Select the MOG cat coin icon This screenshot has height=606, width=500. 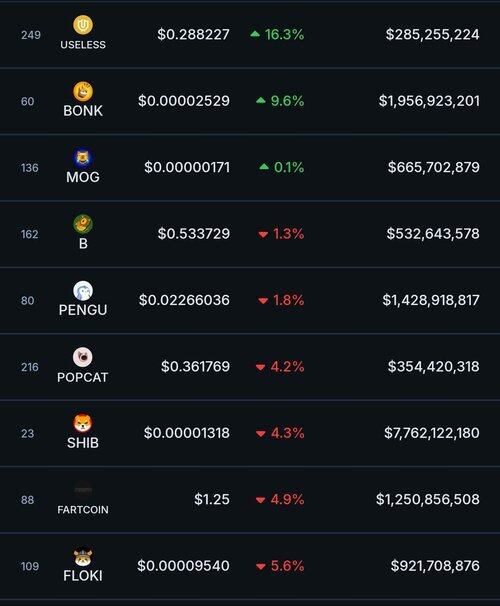83,158
